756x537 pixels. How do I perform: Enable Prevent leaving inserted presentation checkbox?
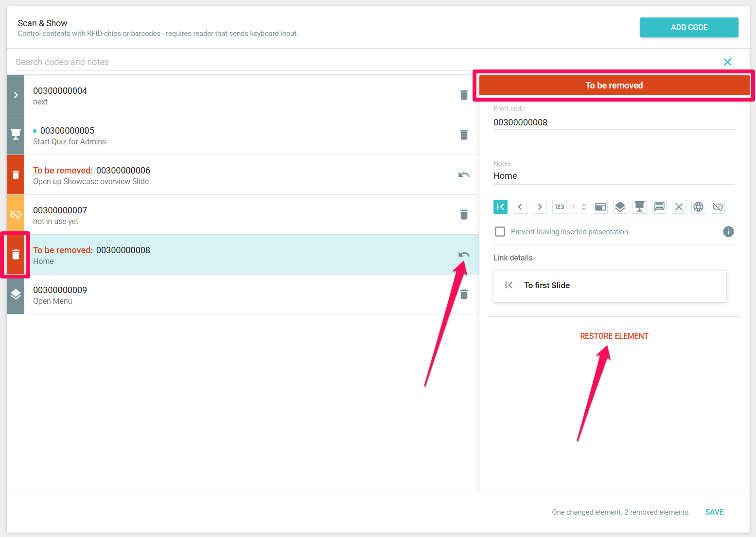click(500, 232)
